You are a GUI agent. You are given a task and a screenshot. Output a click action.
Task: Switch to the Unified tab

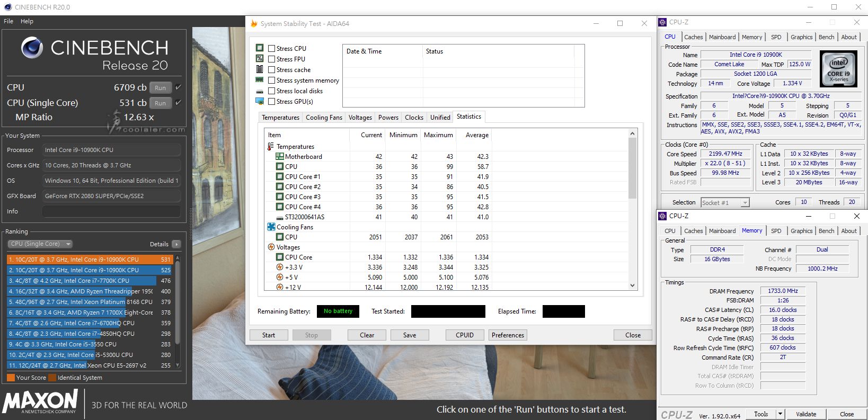coord(440,118)
